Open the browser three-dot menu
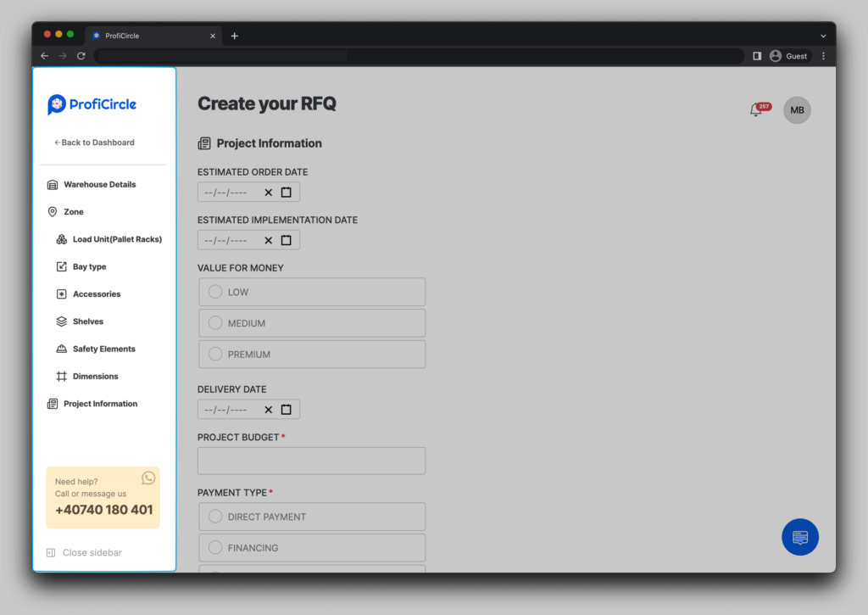 tap(823, 56)
